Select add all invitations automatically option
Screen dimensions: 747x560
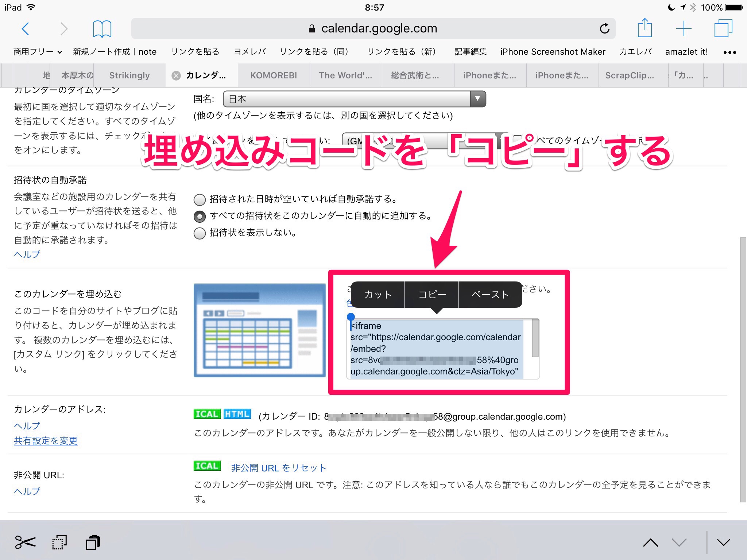(x=200, y=216)
